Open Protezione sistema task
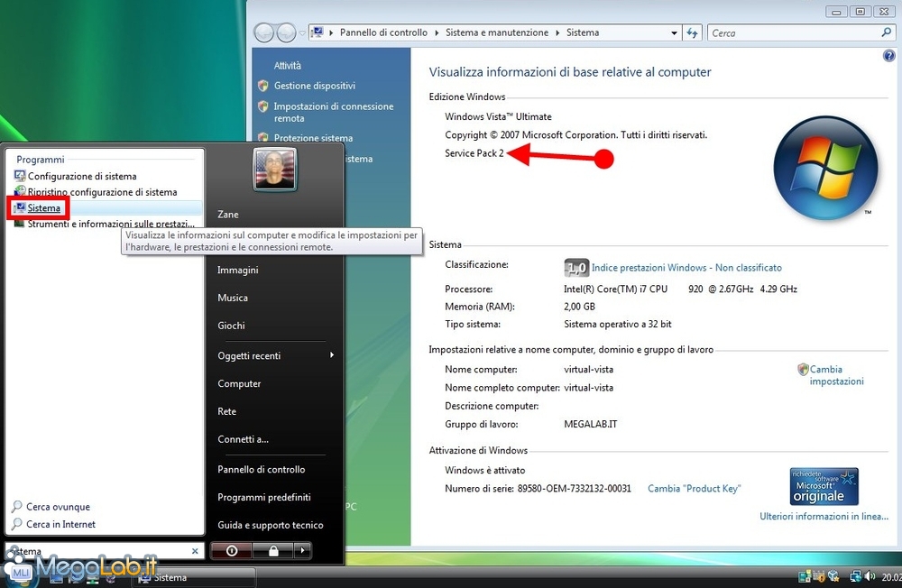The image size is (902, 588). tap(314, 138)
